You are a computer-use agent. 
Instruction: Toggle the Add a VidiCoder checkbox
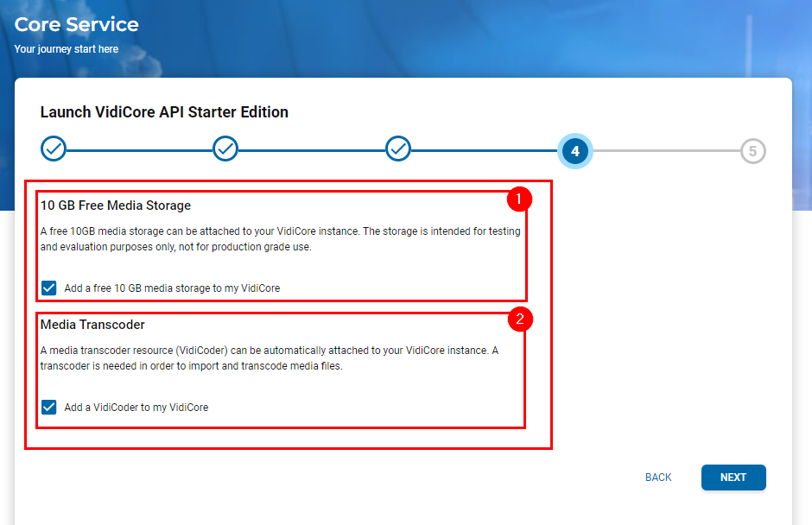[49, 407]
